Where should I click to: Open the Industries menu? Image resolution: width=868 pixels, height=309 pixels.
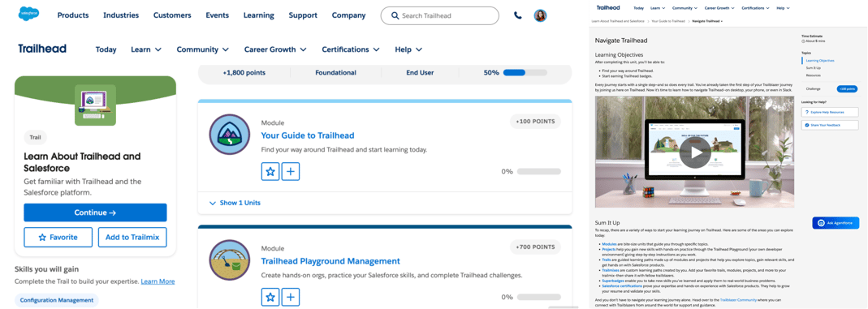coord(121,15)
